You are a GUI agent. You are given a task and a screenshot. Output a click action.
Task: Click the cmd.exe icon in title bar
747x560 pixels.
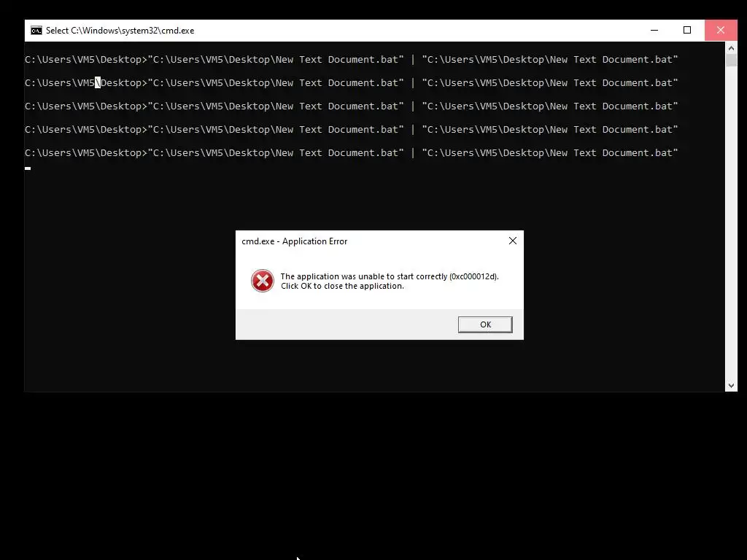click(x=36, y=31)
